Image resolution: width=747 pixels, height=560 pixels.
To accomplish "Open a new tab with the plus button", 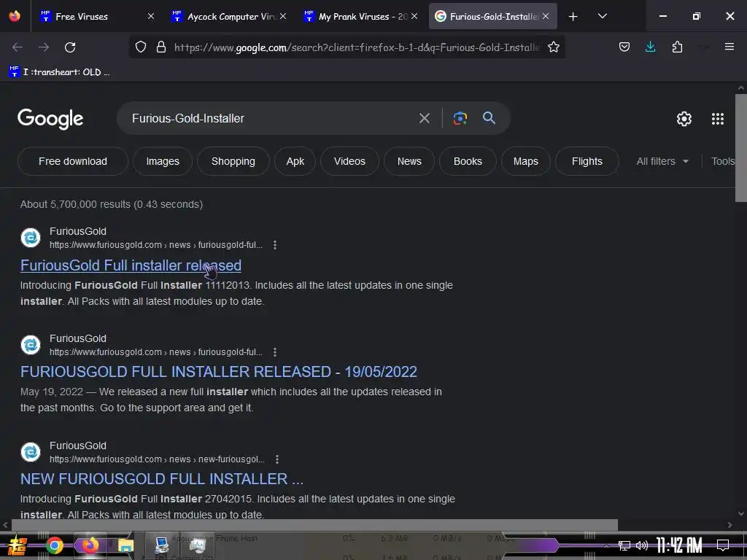I will pos(573,17).
